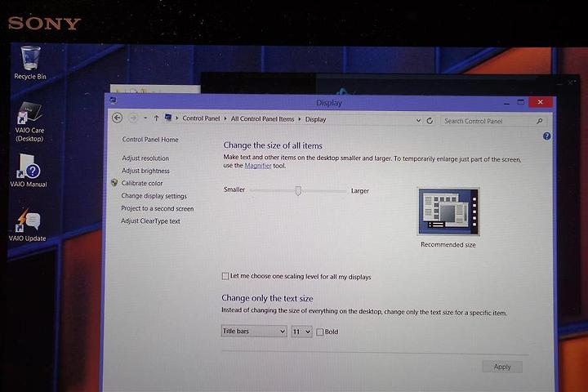Click the Back arrow in Display window
The image size is (588, 392).
[118, 118]
